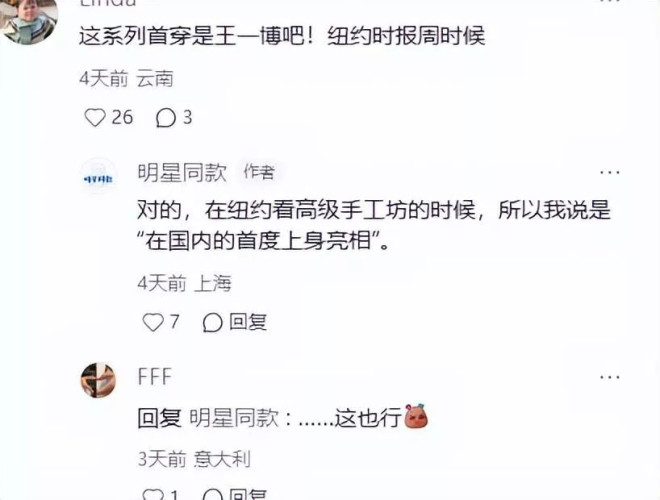660x500 pixels.
Task: Open Linda's profile avatar
Action: coord(29,19)
